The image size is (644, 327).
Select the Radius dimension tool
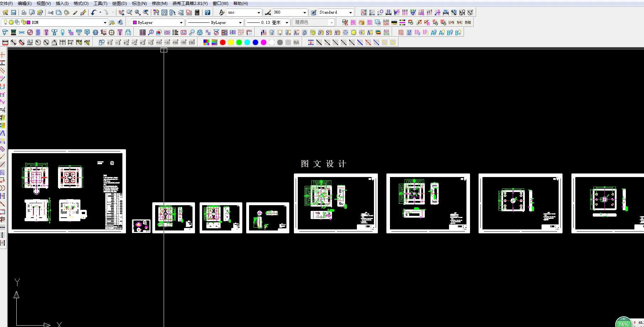38,42
